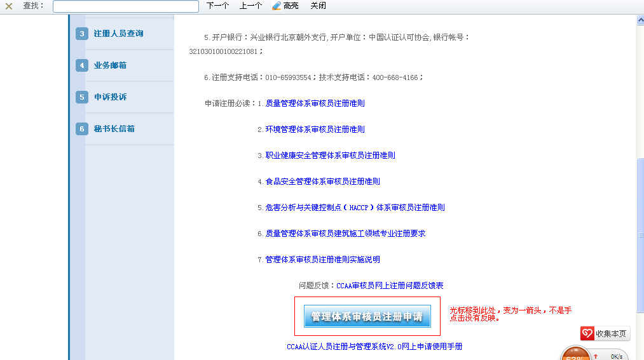644x360 pixels.
Task: Open 职业健康安全管理体系审核员注册准则 link
Action: pos(330,156)
